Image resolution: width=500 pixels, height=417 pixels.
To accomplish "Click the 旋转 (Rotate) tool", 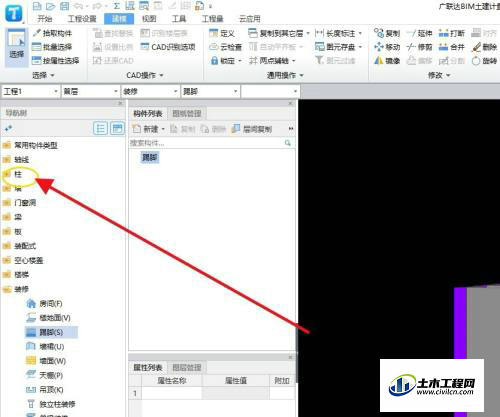I will pos(485,61).
